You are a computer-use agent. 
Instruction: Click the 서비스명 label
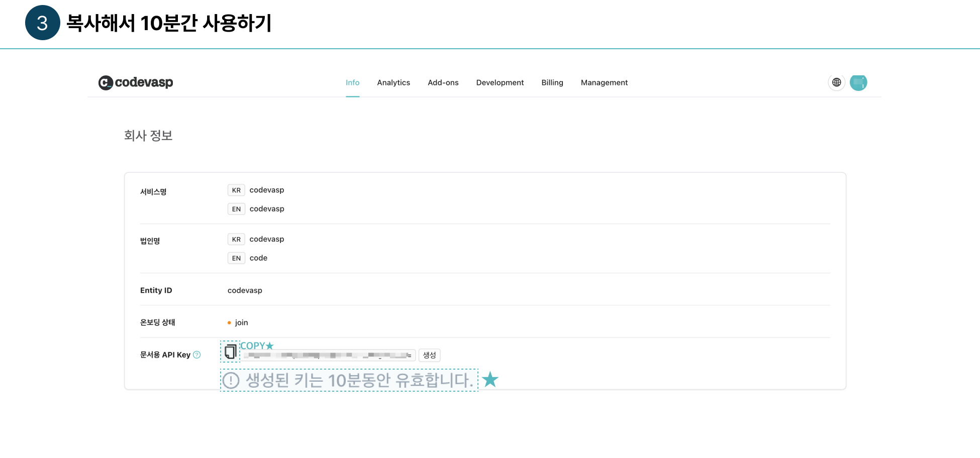pyautogui.click(x=153, y=192)
